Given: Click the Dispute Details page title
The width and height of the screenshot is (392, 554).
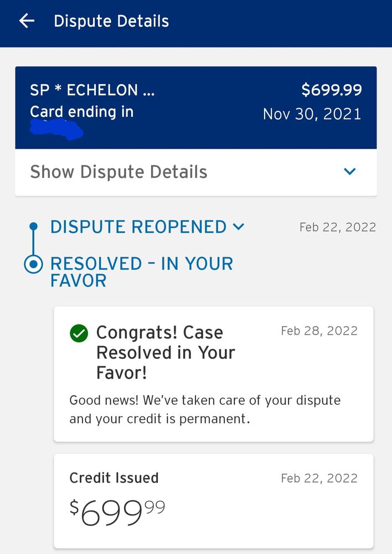Looking at the screenshot, I should pyautogui.click(x=111, y=22).
